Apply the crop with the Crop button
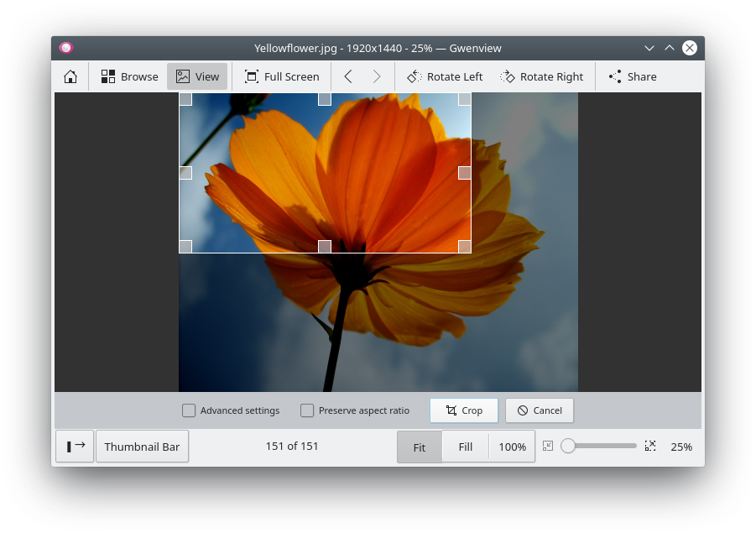This screenshot has height=533, width=756. [464, 410]
